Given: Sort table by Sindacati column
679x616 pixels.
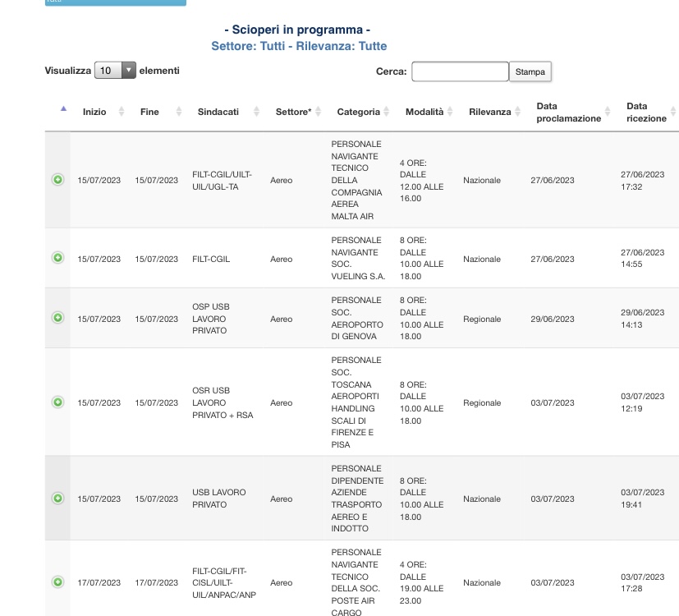Looking at the screenshot, I should [x=218, y=112].
